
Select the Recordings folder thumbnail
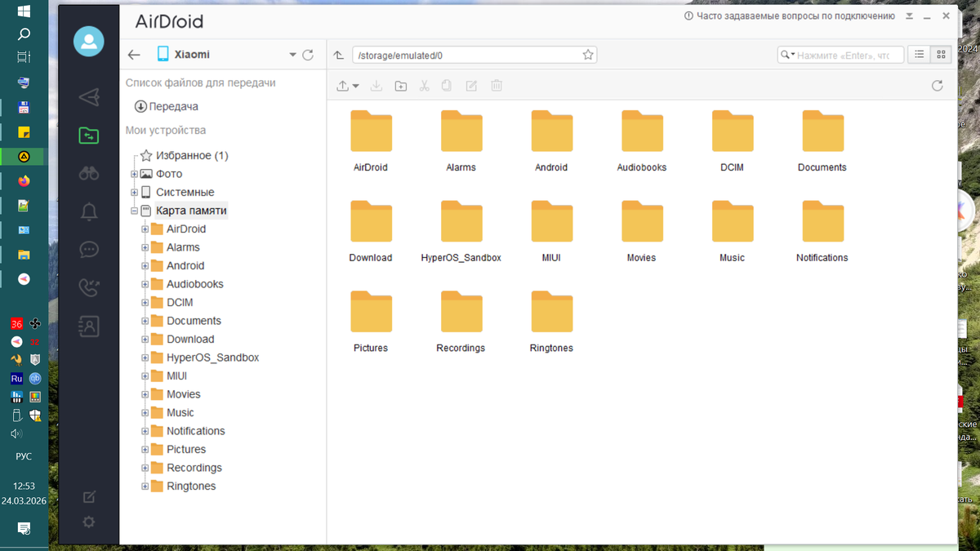pyautogui.click(x=461, y=312)
